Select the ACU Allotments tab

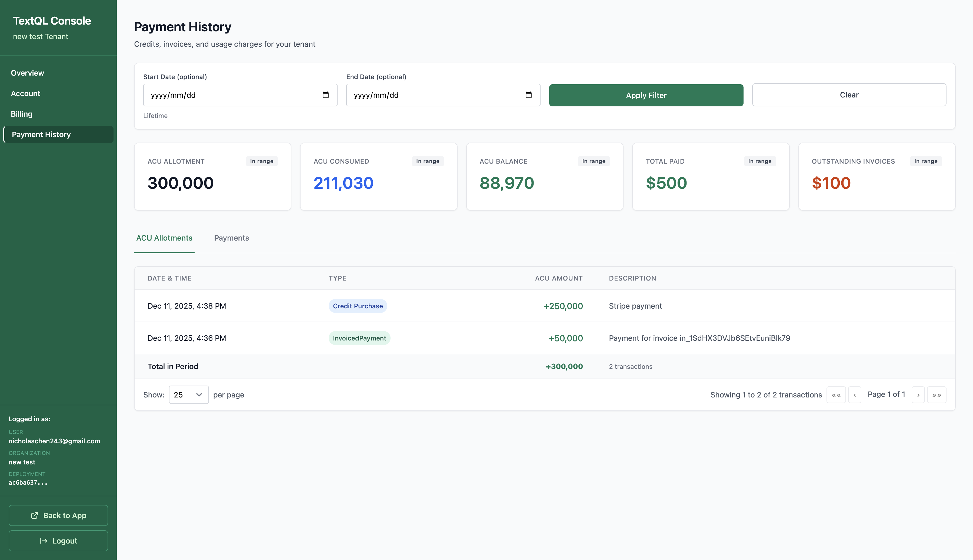(164, 238)
